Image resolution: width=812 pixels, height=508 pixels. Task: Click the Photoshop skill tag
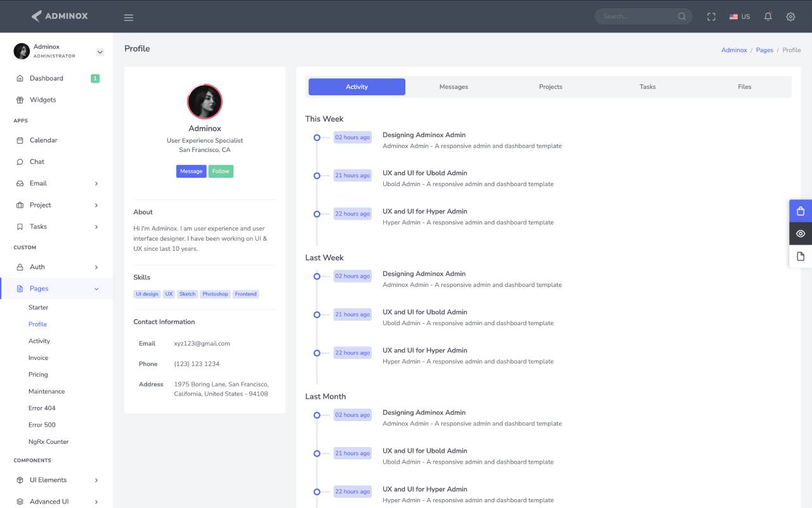click(215, 294)
